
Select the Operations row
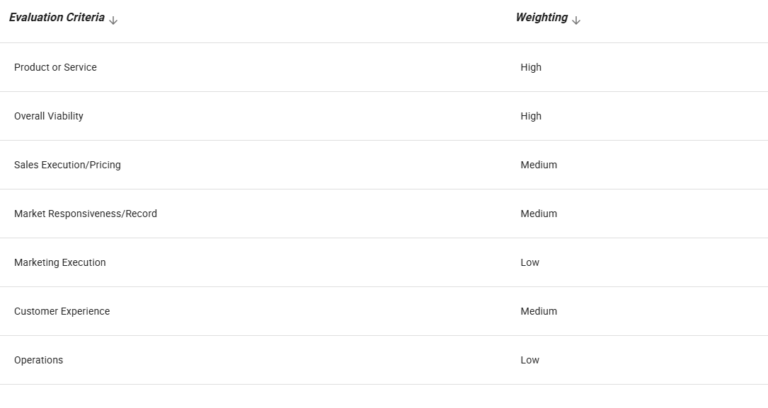coord(38,360)
